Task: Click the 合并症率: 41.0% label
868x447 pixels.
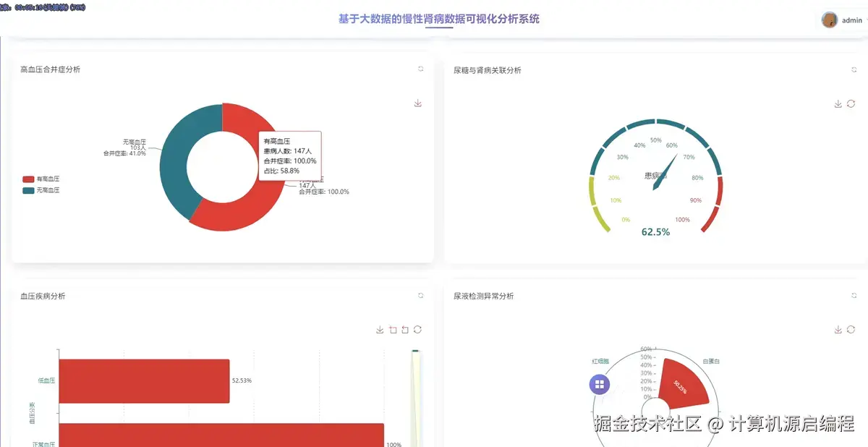Action: [124, 153]
